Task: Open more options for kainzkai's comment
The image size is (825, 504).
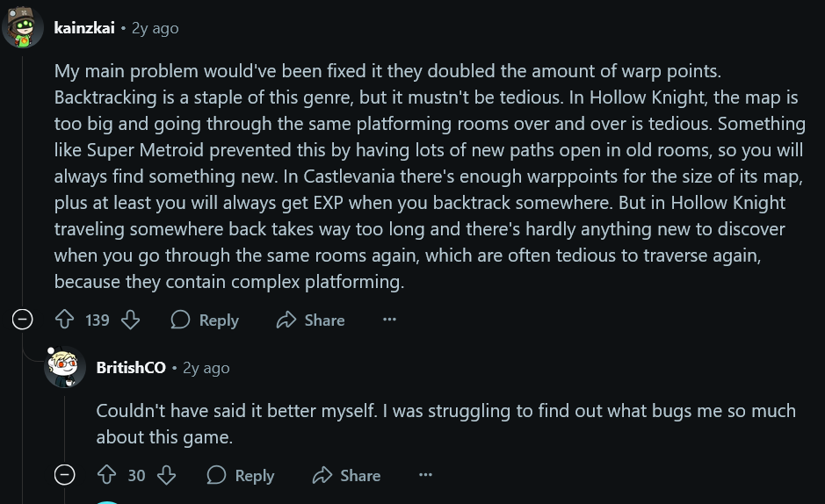Action: tap(390, 320)
